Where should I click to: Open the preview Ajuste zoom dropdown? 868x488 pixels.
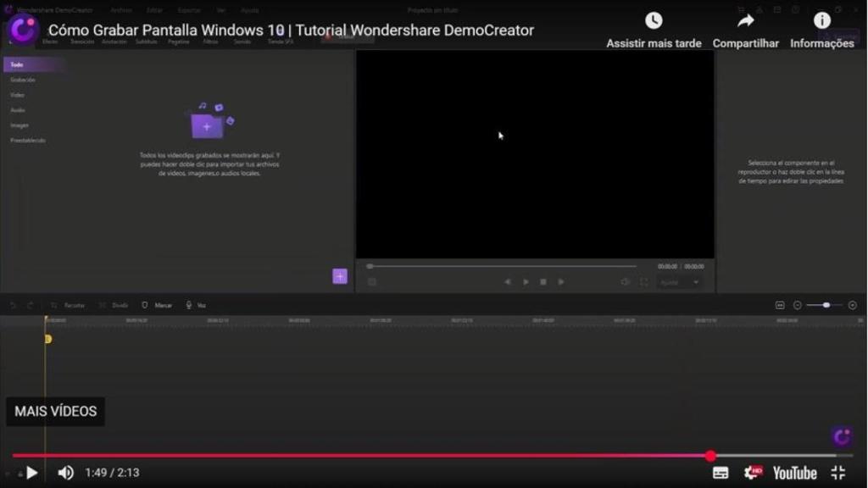(x=680, y=282)
